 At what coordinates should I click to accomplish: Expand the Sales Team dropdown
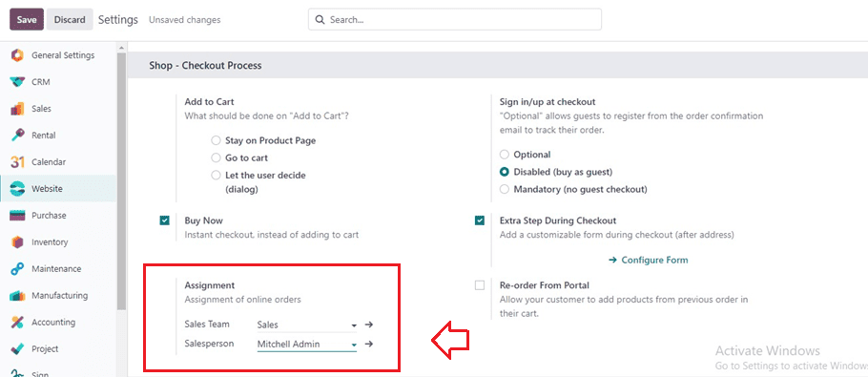tap(354, 325)
